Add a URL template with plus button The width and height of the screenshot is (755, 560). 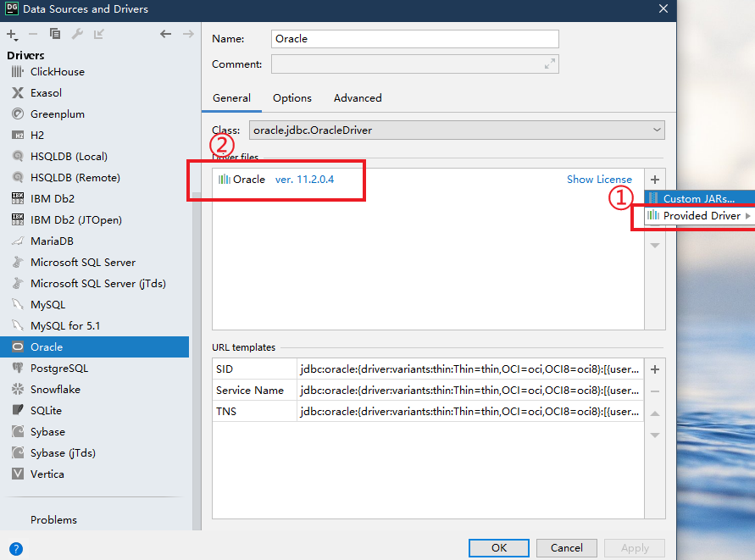pyautogui.click(x=655, y=369)
